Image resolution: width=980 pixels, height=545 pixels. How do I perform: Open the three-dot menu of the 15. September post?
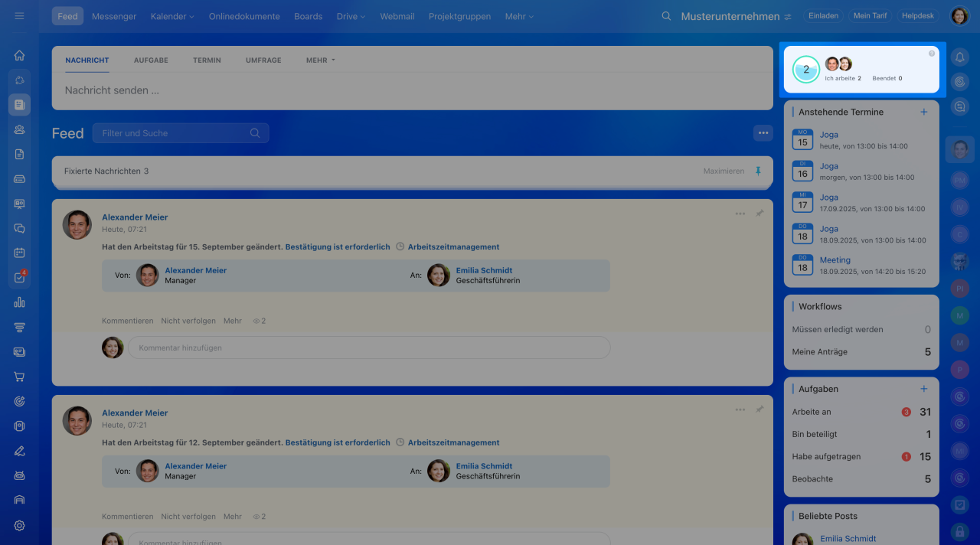(x=740, y=214)
